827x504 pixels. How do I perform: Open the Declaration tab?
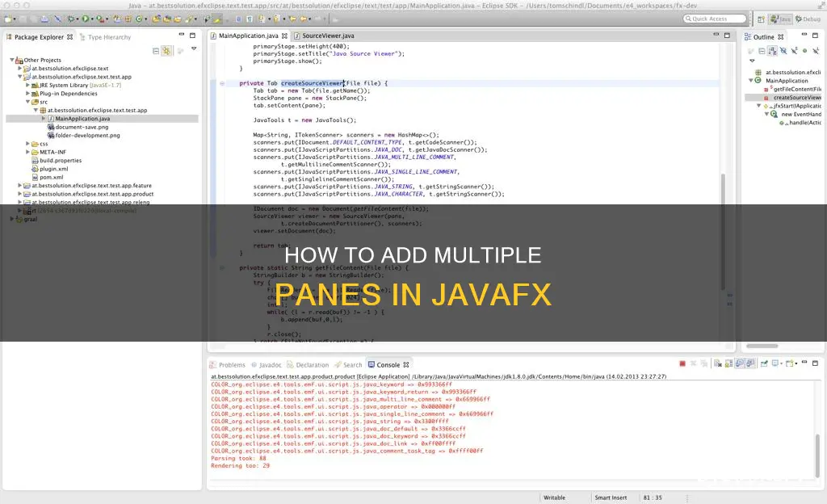point(308,365)
